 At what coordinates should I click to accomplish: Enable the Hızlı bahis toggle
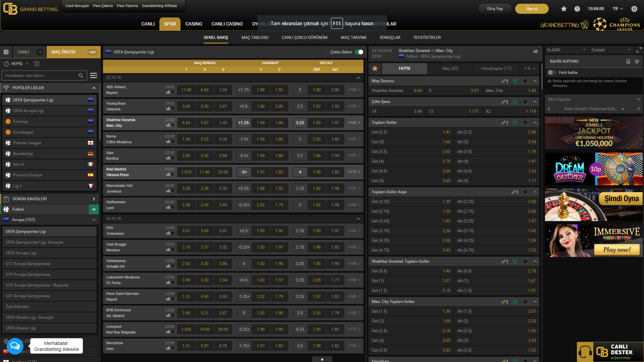tap(552, 72)
